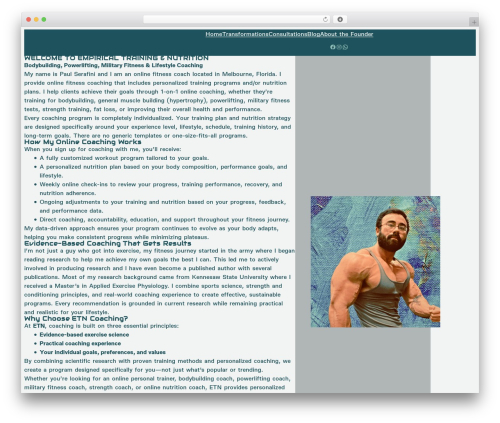Go to the Home menu link

click(x=214, y=34)
